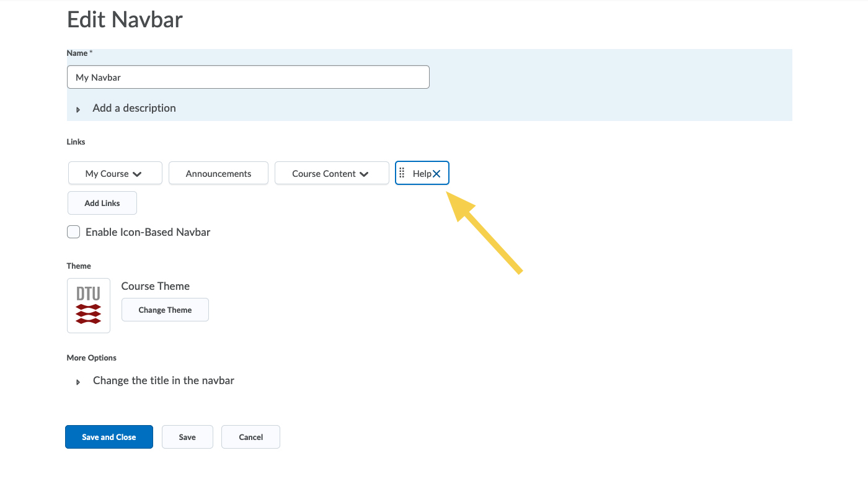Image resolution: width=868 pixels, height=489 pixels.
Task: Select the Course Content link label
Action: tap(324, 174)
